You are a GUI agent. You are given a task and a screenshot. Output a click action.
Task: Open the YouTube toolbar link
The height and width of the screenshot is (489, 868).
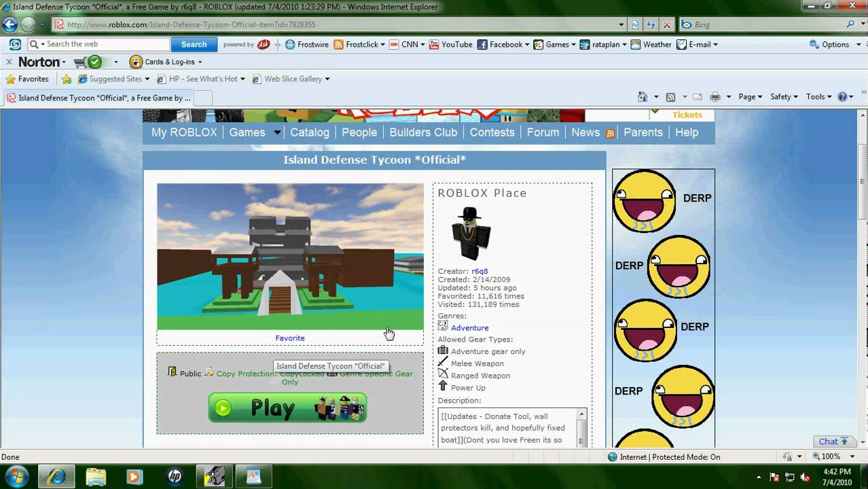coord(451,44)
